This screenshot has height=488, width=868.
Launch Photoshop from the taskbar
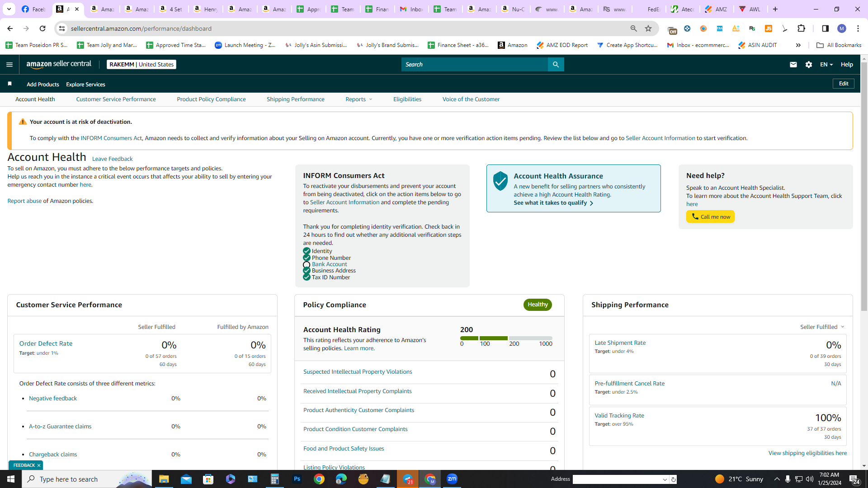click(297, 479)
